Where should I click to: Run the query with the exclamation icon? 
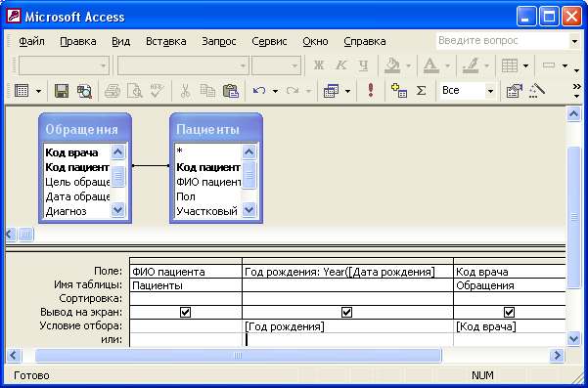(x=371, y=90)
